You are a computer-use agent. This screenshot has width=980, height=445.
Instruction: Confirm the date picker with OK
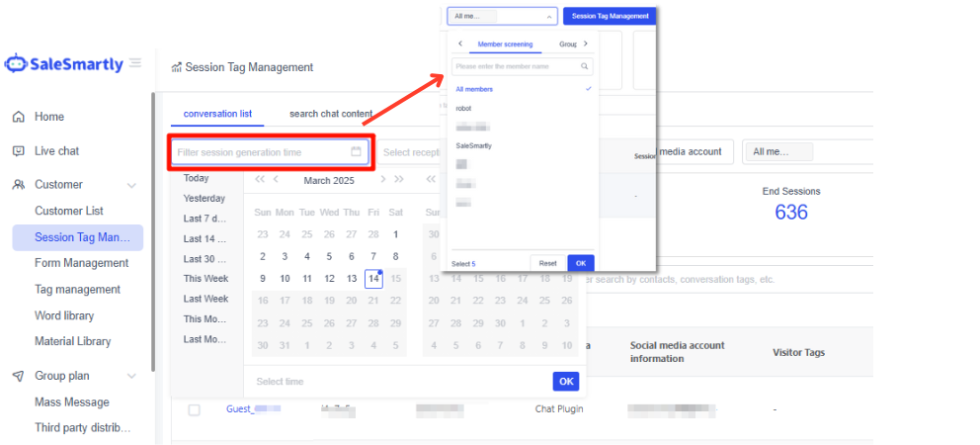[x=565, y=381]
